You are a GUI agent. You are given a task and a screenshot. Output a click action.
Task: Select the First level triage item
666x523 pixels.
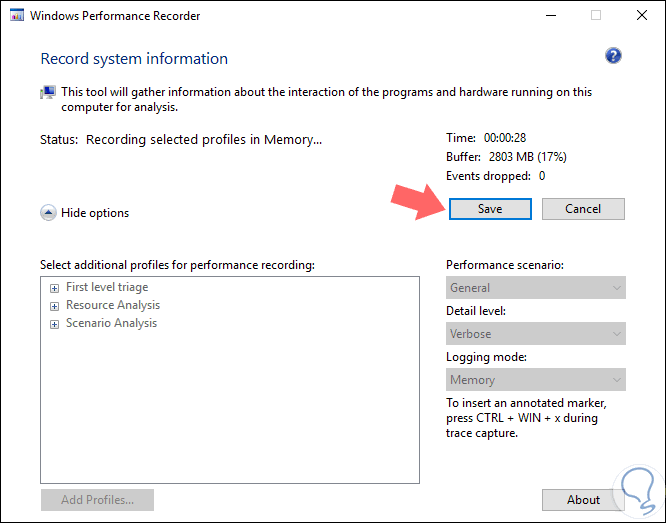pyautogui.click(x=107, y=288)
